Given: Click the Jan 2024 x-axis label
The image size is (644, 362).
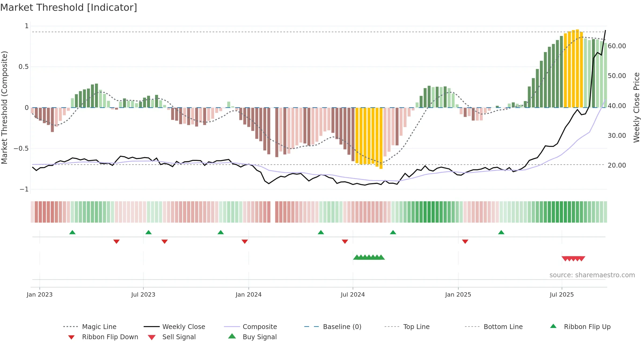Looking at the screenshot, I should 249,295.
